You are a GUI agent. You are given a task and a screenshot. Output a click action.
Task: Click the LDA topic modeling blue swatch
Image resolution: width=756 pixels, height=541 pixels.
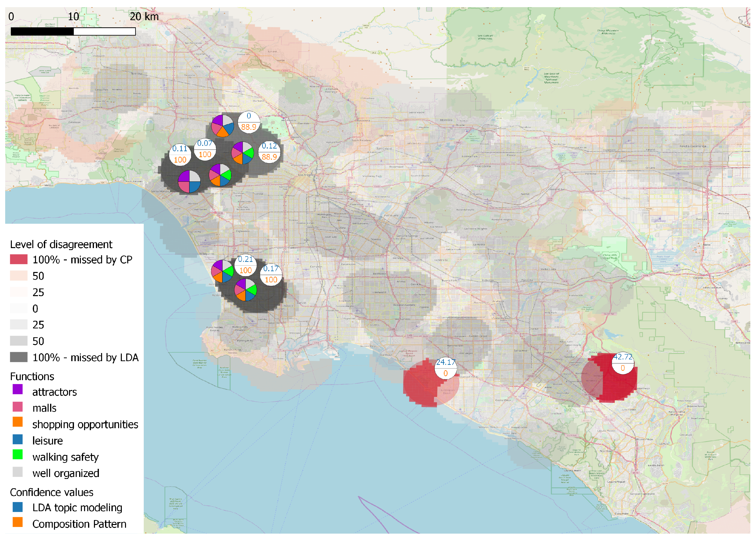[18, 507]
